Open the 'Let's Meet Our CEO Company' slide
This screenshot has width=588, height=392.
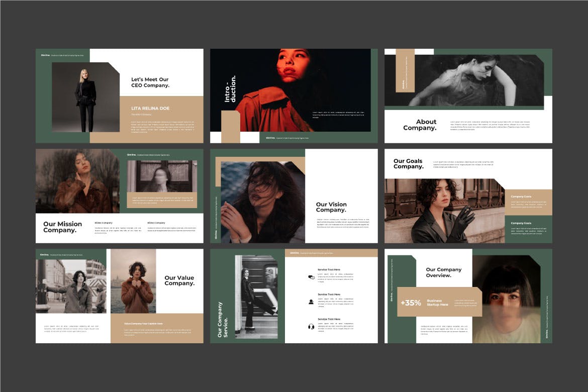pyautogui.click(x=120, y=95)
